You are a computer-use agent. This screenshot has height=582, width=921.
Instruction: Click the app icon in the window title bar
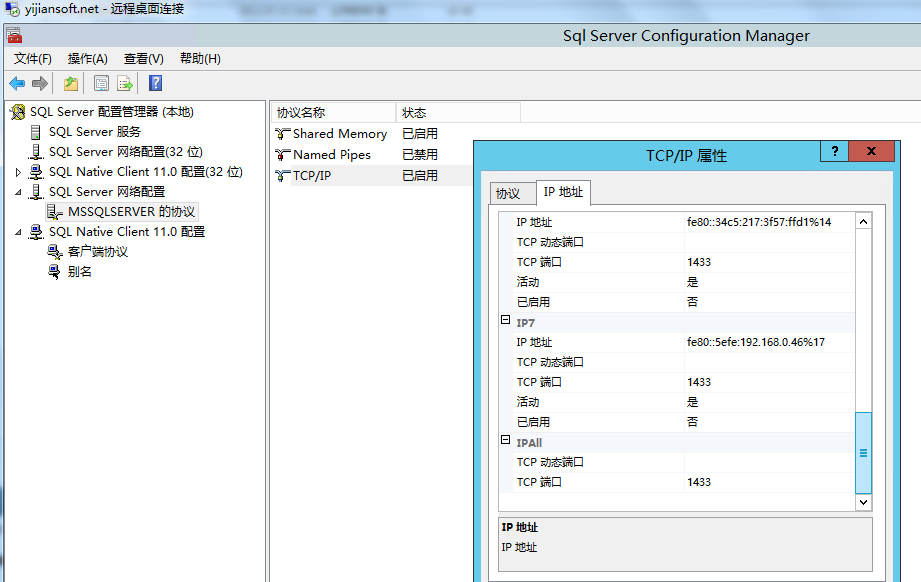[15, 36]
